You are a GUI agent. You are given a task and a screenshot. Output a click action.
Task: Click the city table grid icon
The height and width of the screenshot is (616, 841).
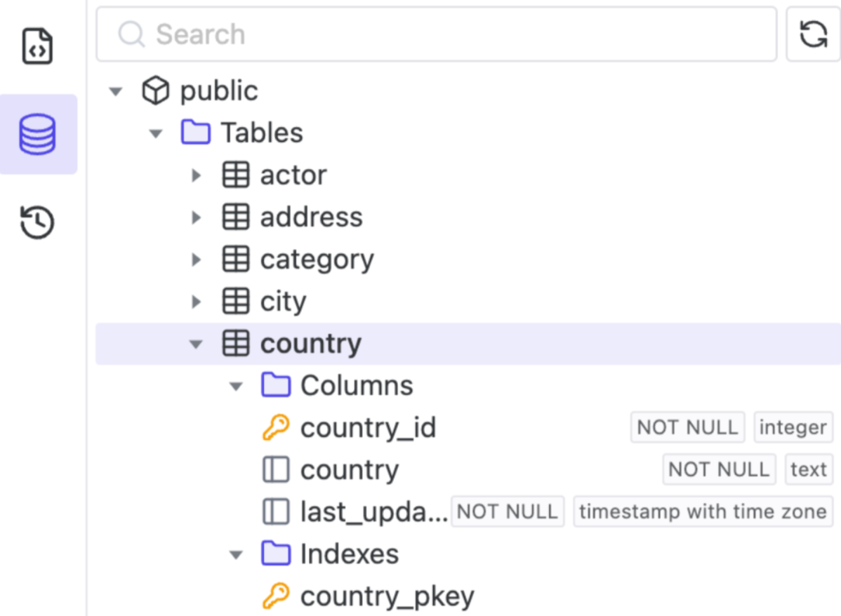(236, 301)
